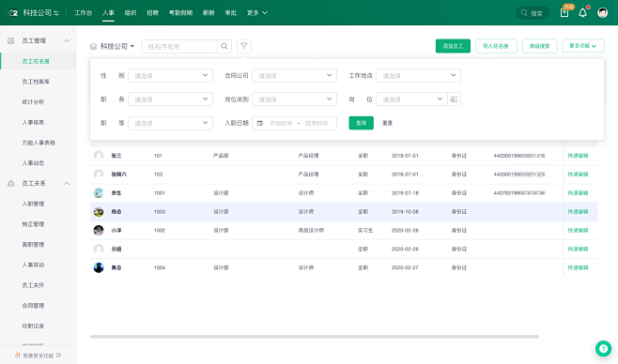The image size is (618, 364).
Task: Toggle the funnel filter icon
Action: [244, 46]
